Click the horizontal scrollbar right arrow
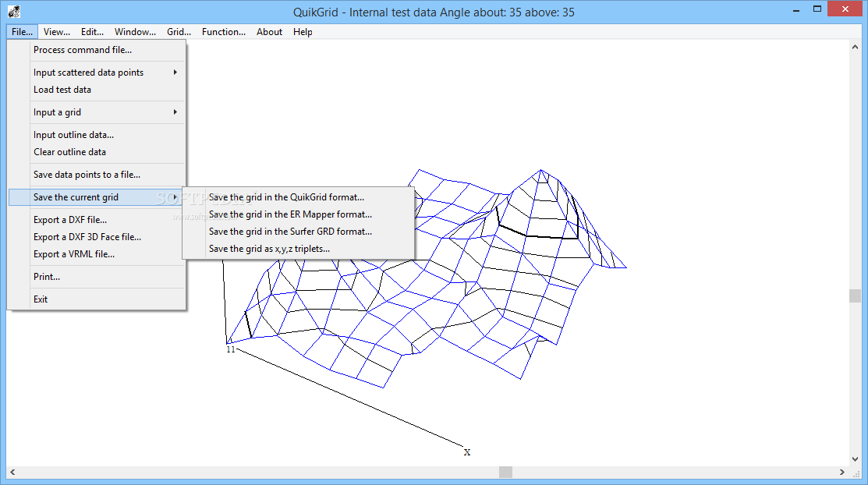 [x=842, y=473]
